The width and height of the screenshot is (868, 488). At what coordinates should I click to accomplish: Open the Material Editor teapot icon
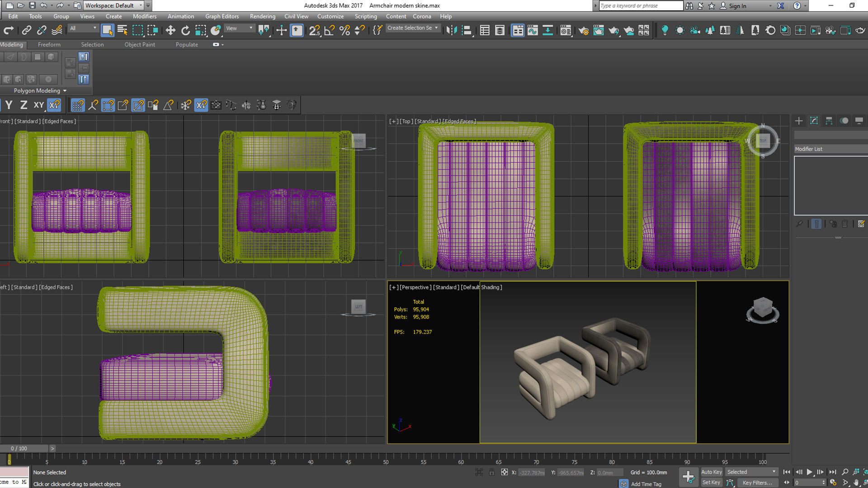point(565,30)
